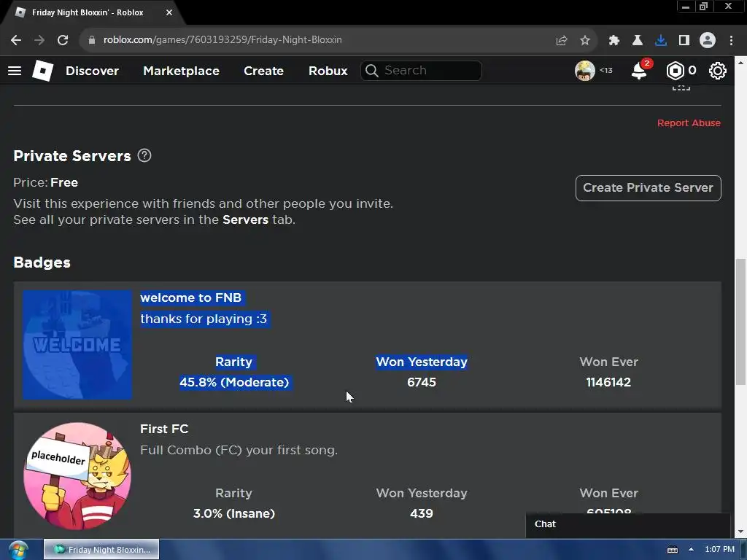Open the Discover page

pos(92,71)
